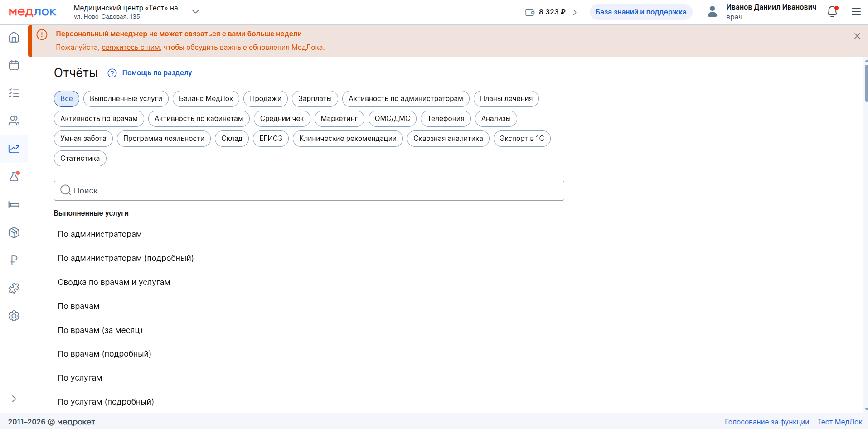Expand the sidebar with bottom chevron
The image size is (868, 429).
(x=14, y=399)
